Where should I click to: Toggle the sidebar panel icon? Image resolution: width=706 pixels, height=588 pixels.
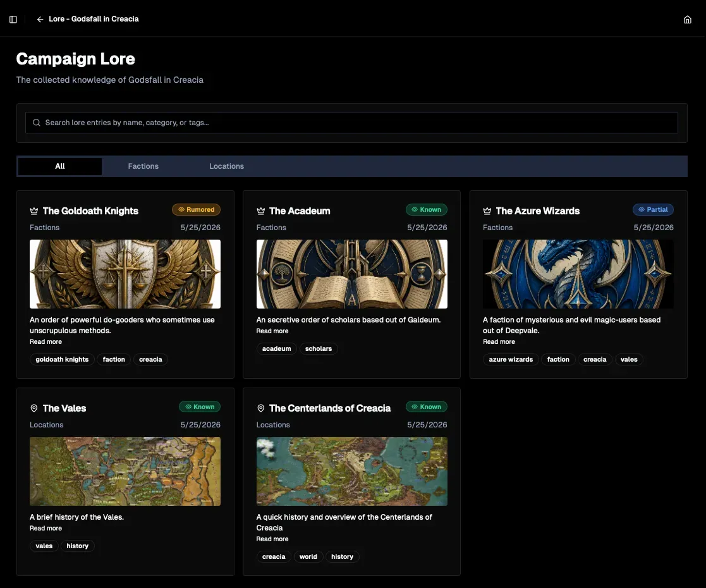[x=13, y=20]
